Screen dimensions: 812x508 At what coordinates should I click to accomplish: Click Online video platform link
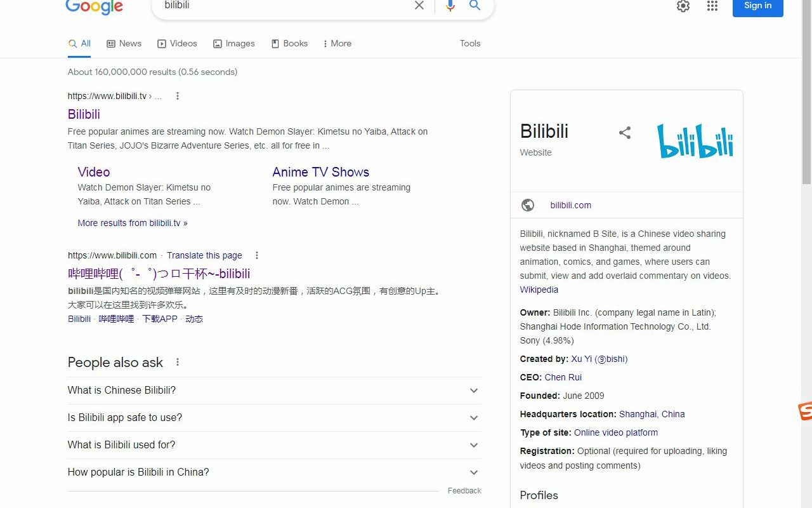(x=616, y=432)
